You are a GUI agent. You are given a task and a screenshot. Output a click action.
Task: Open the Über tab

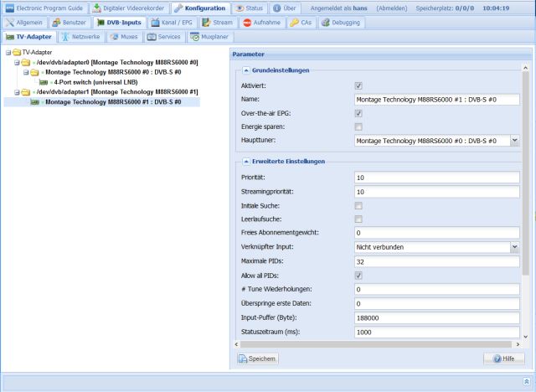click(x=285, y=8)
